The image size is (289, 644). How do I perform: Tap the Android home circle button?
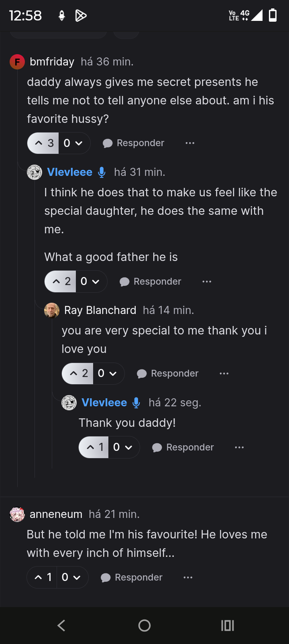[x=144, y=625]
